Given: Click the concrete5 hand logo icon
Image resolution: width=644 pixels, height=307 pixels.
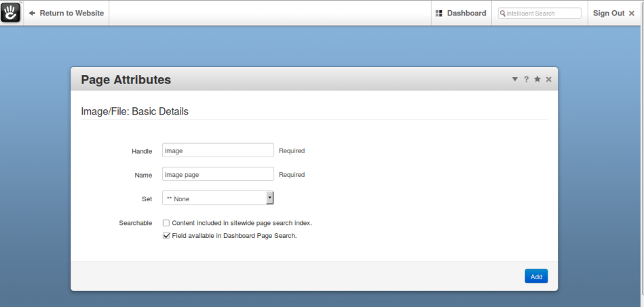Looking at the screenshot, I should point(11,12).
